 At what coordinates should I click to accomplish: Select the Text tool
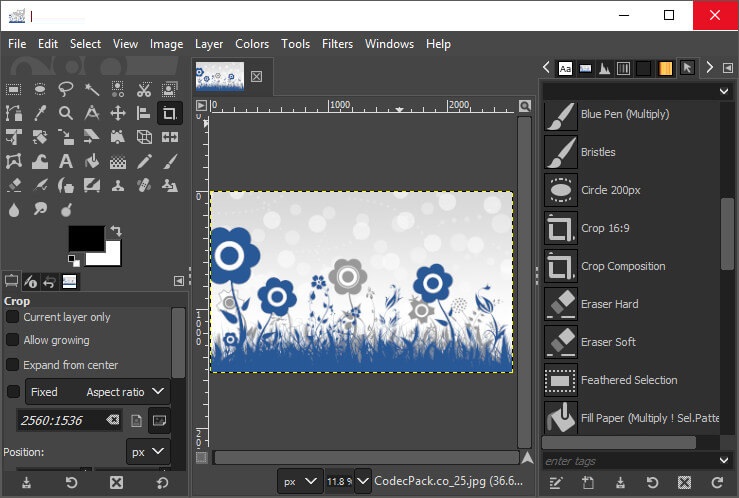point(66,161)
